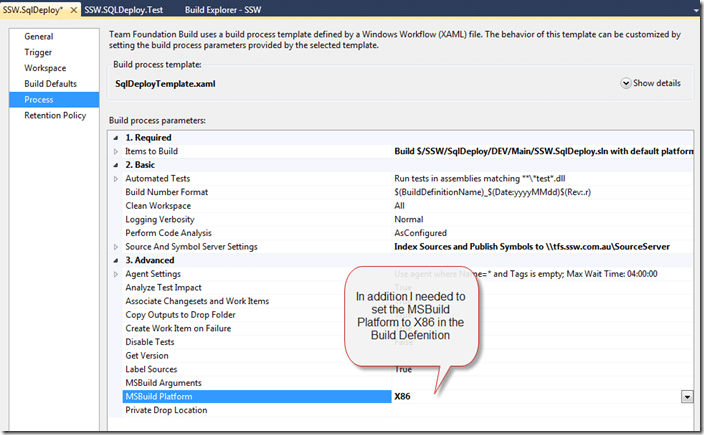Click the SqlDeployTemplate.xaml template name

click(x=165, y=84)
